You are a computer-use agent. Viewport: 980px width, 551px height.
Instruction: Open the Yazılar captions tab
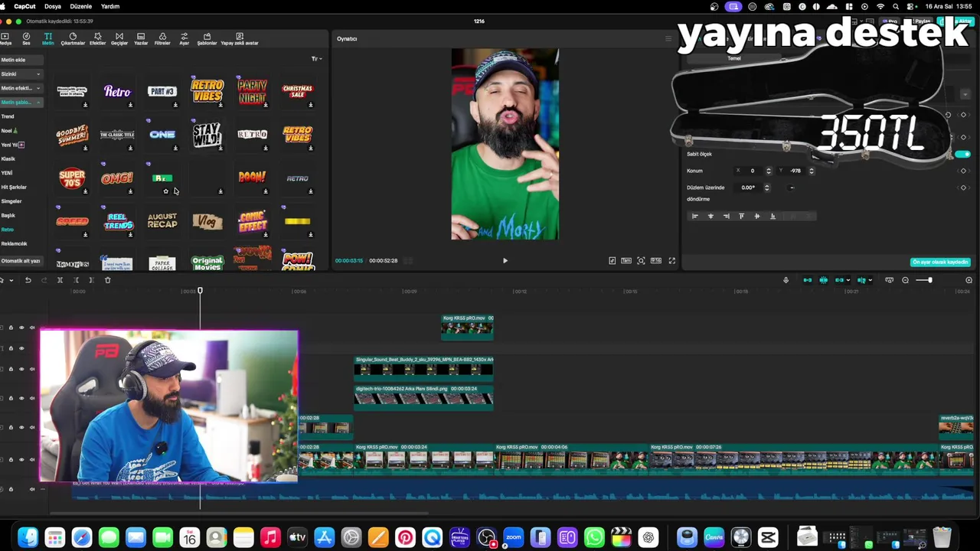[x=141, y=38]
